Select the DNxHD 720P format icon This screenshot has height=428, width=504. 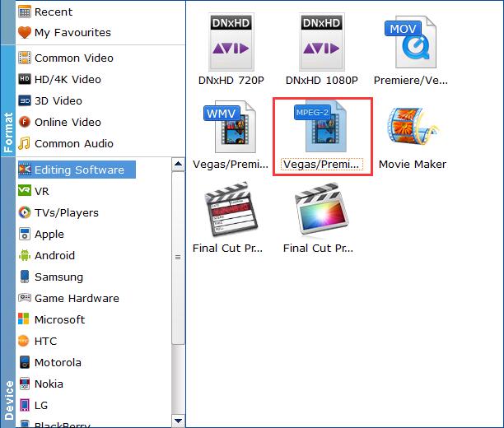tap(231, 43)
